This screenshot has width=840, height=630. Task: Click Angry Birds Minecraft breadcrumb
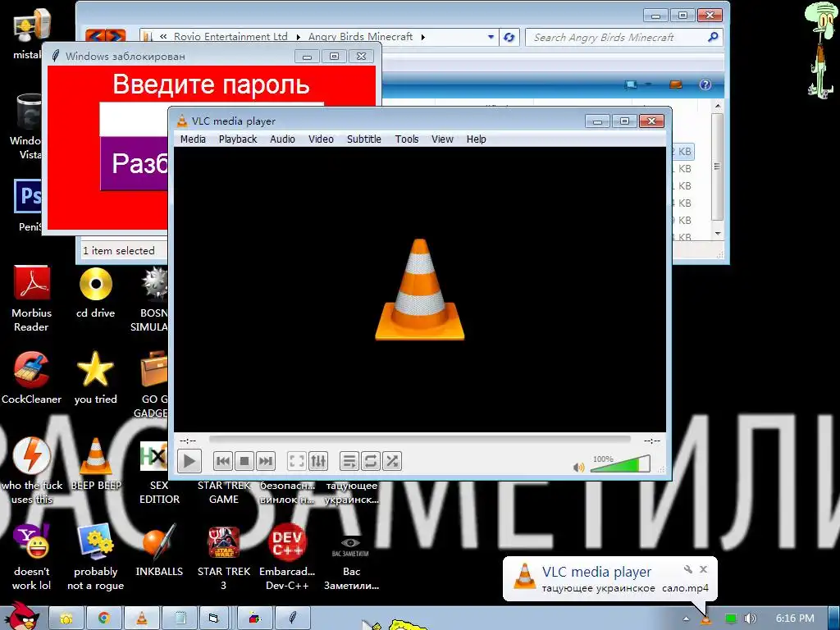(x=360, y=37)
